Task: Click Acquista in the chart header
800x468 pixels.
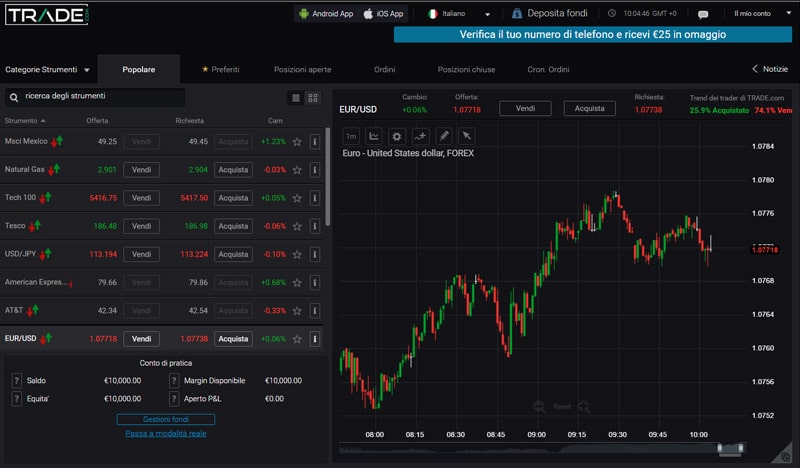Action: tap(589, 108)
